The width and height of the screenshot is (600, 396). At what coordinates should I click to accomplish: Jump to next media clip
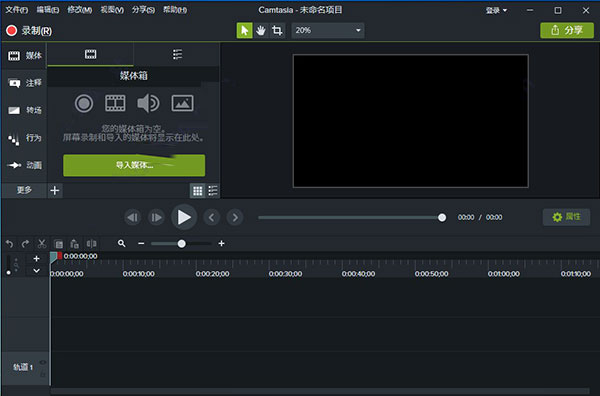pyautogui.click(x=235, y=218)
